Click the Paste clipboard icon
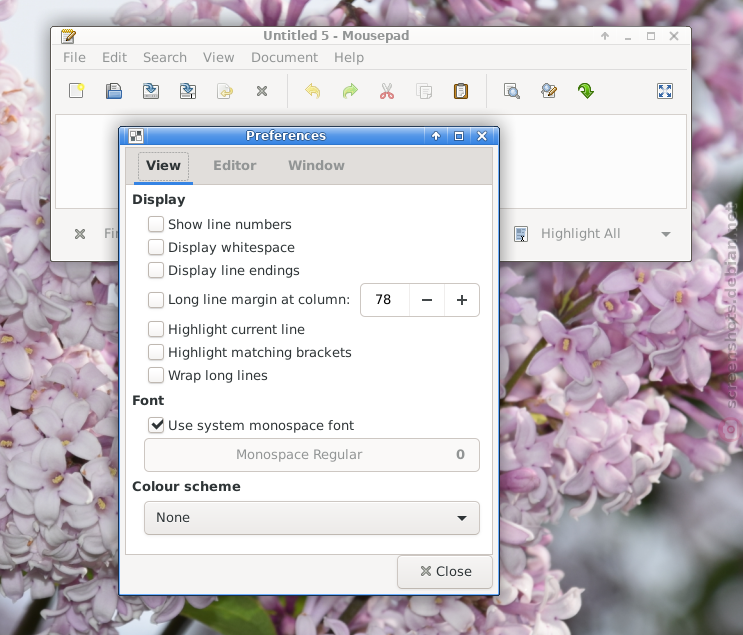The height and width of the screenshot is (635, 743). click(x=461, y=91)
